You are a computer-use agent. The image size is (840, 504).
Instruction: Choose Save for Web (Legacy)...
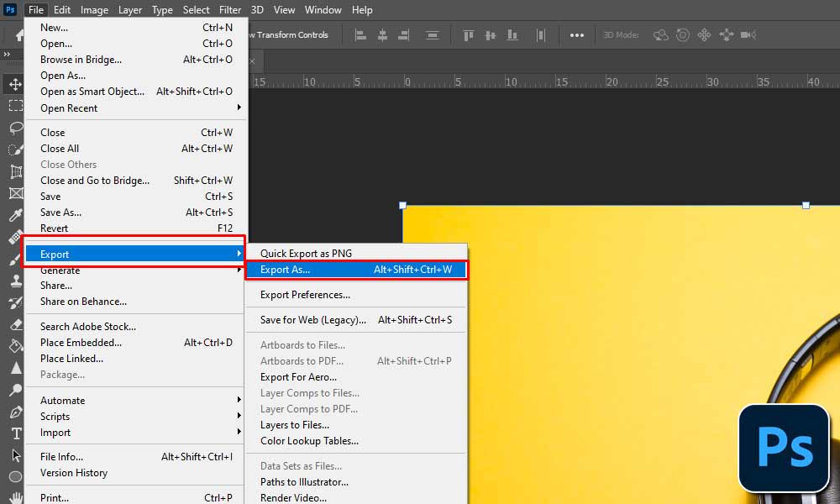pos(356,320)
